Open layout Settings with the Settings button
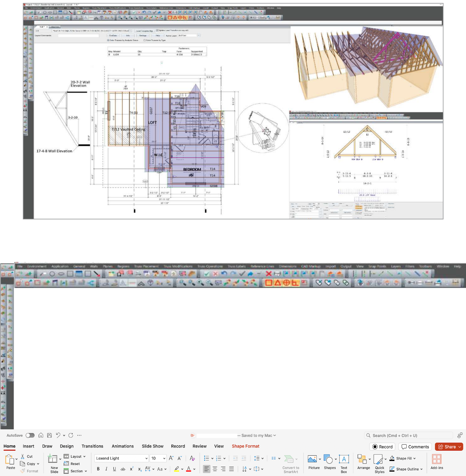466x476 pixels. pos(142,35)
